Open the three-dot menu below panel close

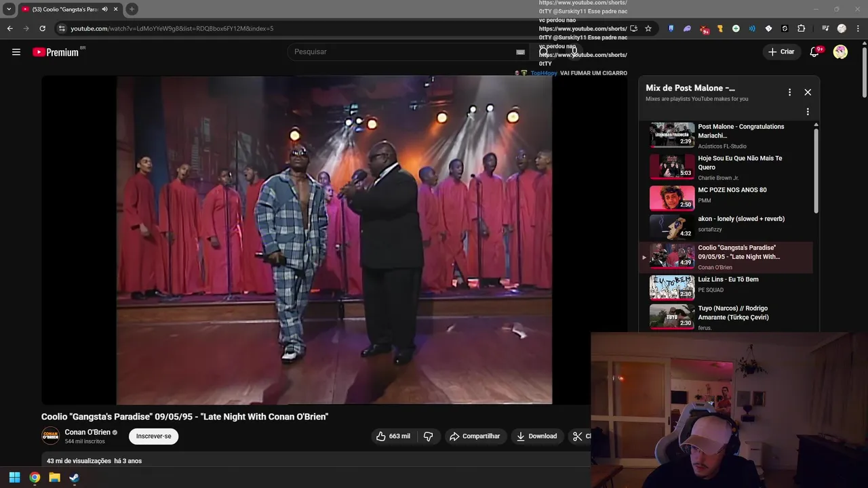click(808, 112)
